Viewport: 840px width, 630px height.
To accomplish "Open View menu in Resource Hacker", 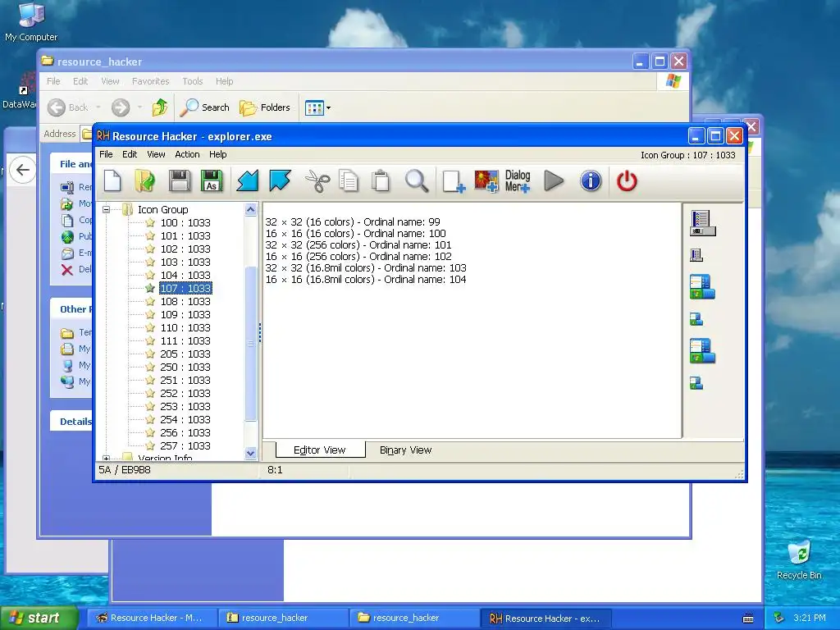I will point(156,154).
